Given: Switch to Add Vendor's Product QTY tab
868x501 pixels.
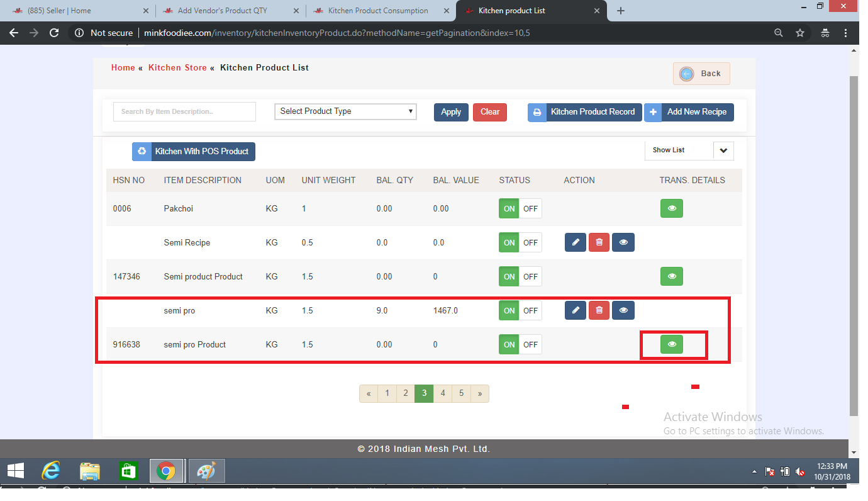Looking at the screenshot, I should coord(231,11).
